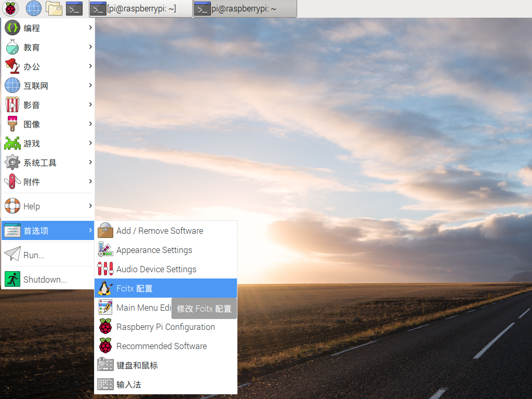Launch the terminal icon in the taskbar

point(74,9)
